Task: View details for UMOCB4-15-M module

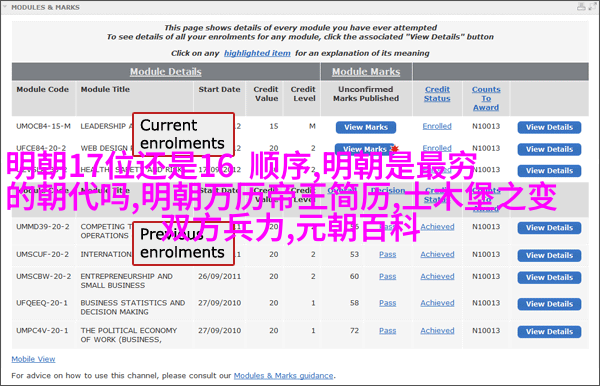Action: (x=549, y=127)
